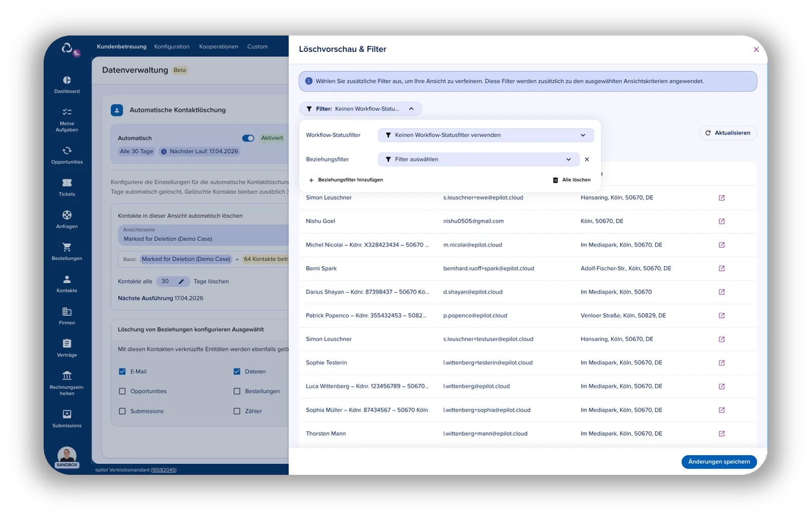Uncheck the E-Mail checkbox
The image size is (812, 518).
pyautogui.click(x=122, y=372)
